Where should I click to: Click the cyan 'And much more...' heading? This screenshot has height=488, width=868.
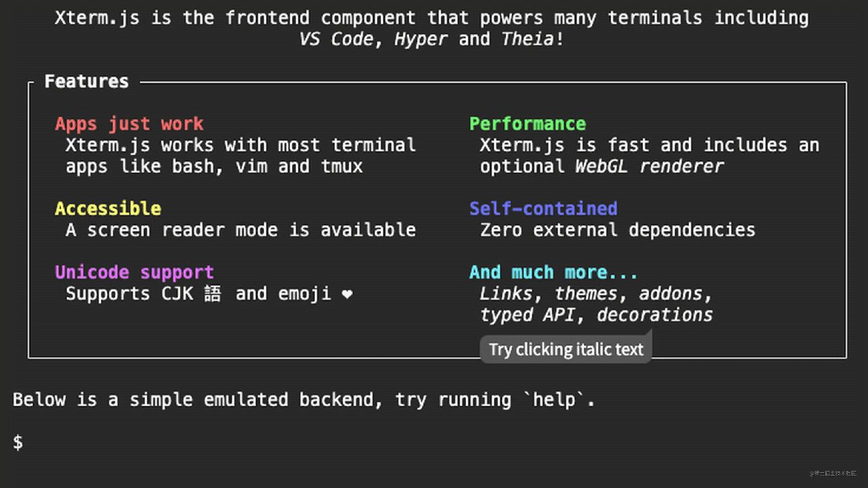coord(553,273)
